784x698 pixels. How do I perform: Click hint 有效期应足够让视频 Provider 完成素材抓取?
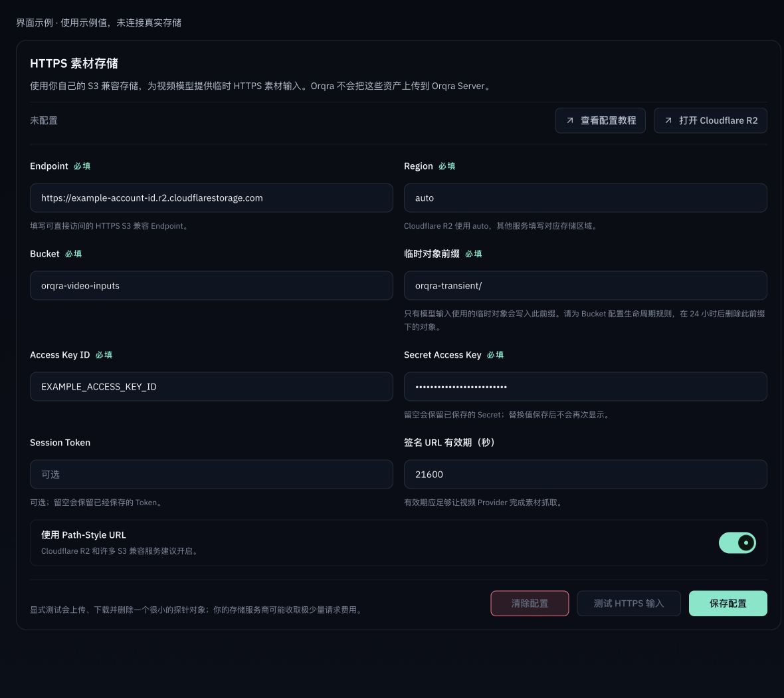(x=484, y=503)
